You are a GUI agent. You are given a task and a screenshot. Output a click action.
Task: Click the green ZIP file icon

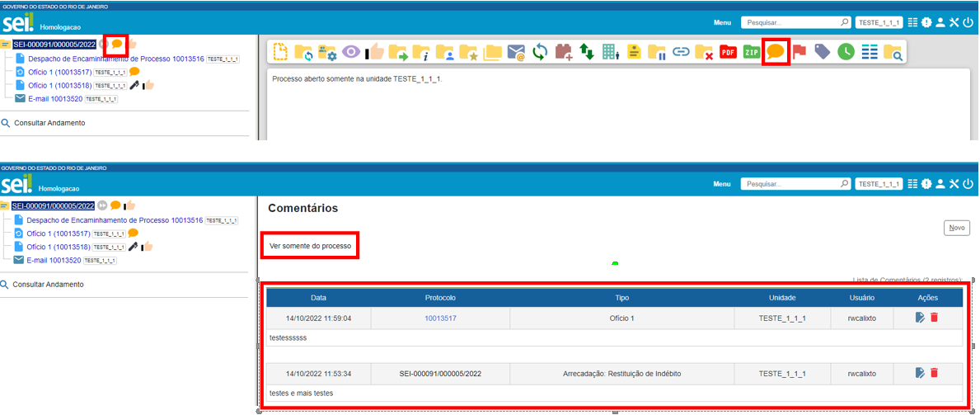tap(751, 52)
